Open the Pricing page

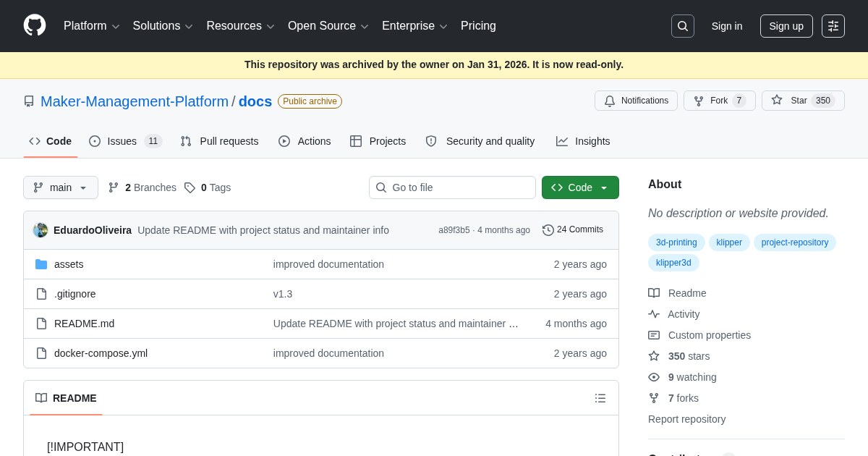478,26
